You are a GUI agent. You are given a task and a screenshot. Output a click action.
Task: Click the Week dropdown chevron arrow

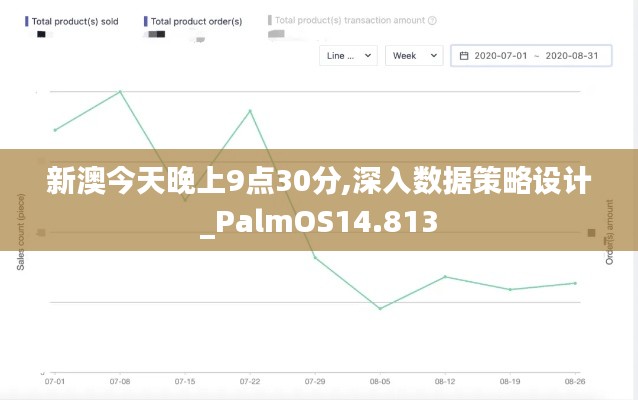click(x=434, y=55)
